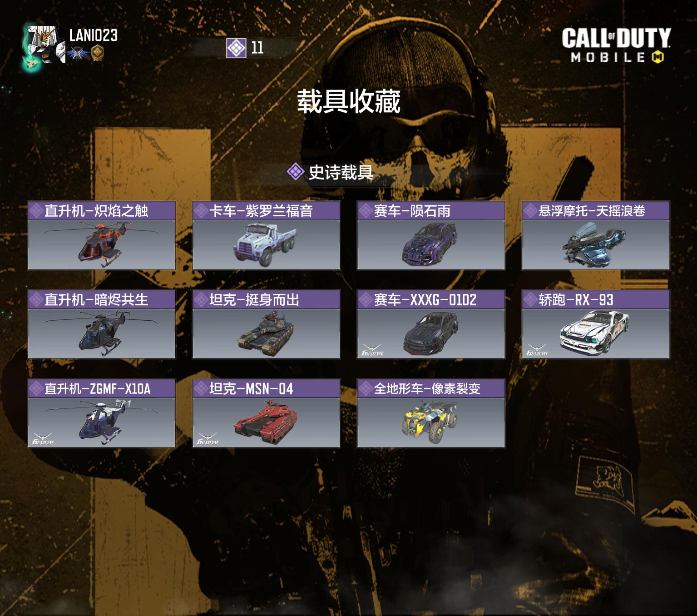Select the 直升机-炽焰之触 helicopter card

[x=102, y=236]
